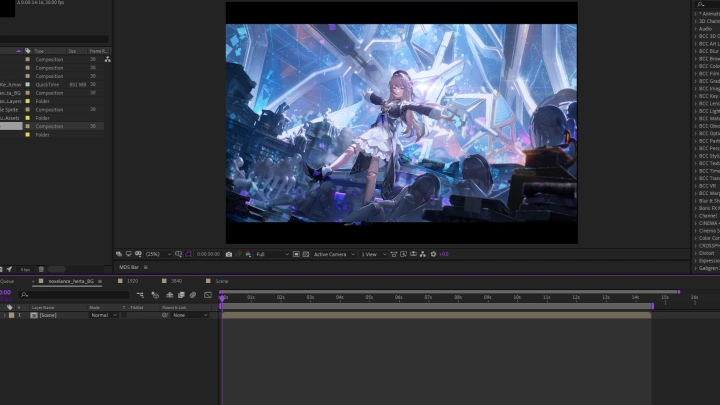Click the 10s mark on time ruler
Screen dimensions: 720x405
517,298
